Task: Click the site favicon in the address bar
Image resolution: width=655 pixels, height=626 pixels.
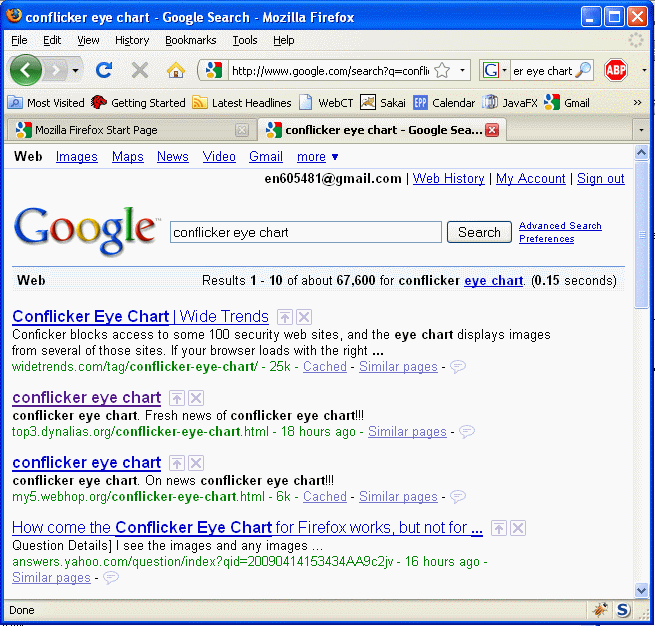Action: coord(213,70)
